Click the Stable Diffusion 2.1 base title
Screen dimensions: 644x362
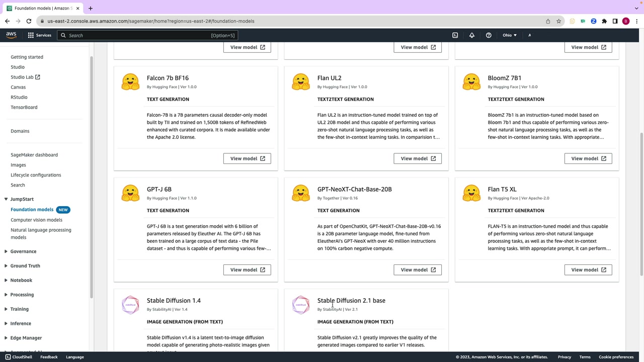(x=351, y=301)
